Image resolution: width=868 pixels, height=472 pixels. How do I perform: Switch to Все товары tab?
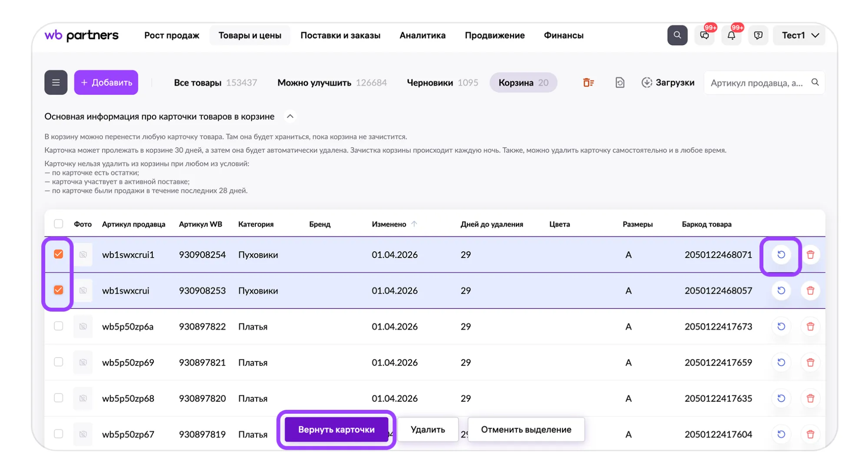tap(215, 83)
